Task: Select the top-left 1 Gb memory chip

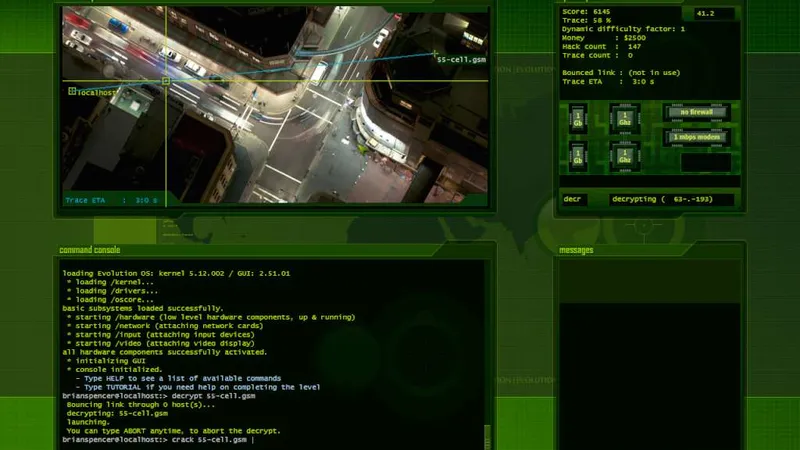Action: pyautogui.click(x=577, y=119)
